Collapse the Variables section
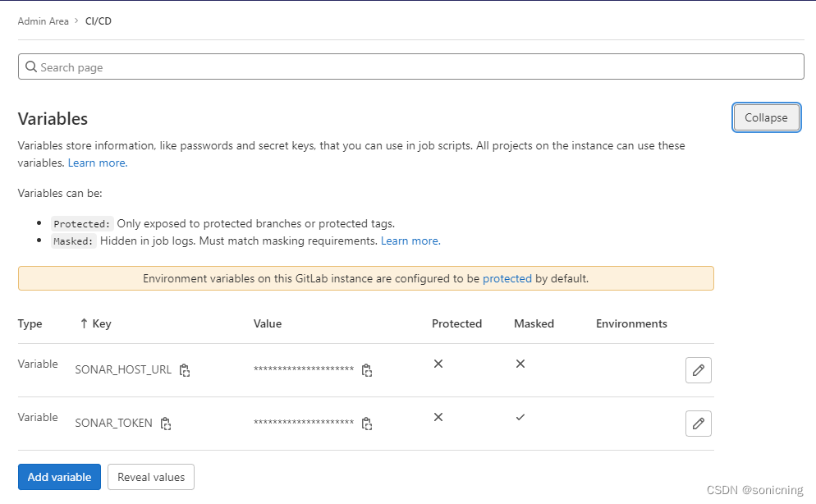Screen dimensions: 816x504 click(766, 117)
